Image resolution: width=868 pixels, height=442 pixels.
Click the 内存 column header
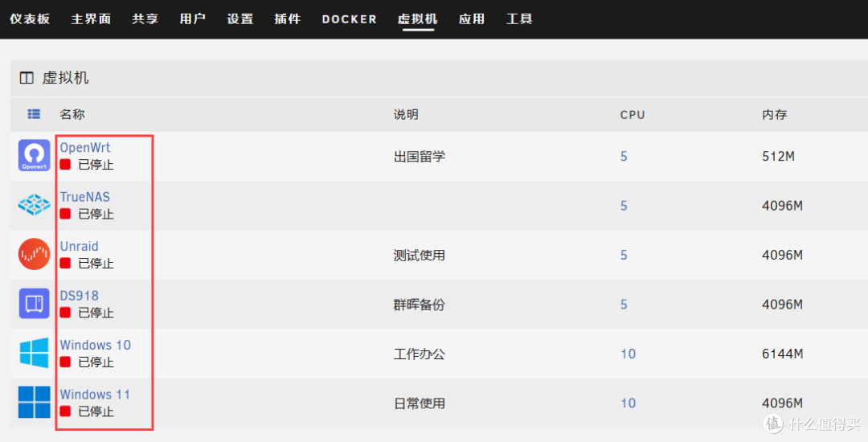click(775, 114)
